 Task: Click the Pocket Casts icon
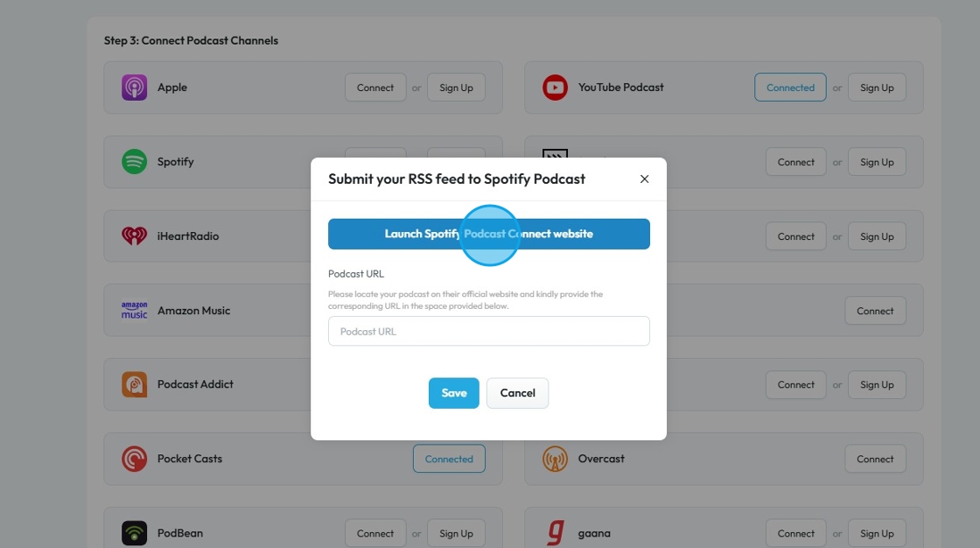click(x=134, y=459)
